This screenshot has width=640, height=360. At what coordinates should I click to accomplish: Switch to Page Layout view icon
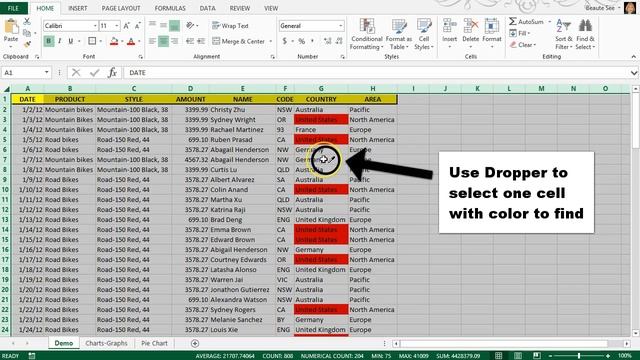(x=518, y=356)
